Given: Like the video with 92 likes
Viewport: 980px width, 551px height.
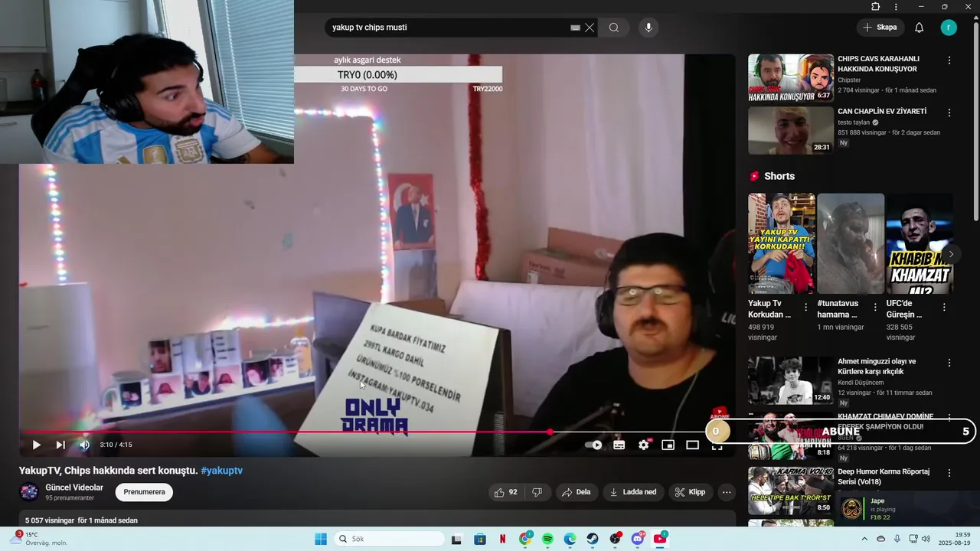Looking at the screenshot, I should pos(506,492).
